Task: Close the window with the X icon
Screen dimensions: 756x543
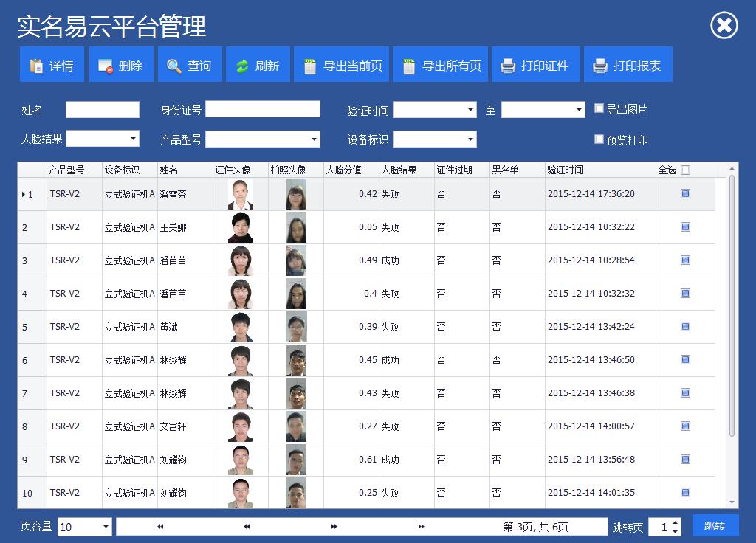Action: point(724,25)
